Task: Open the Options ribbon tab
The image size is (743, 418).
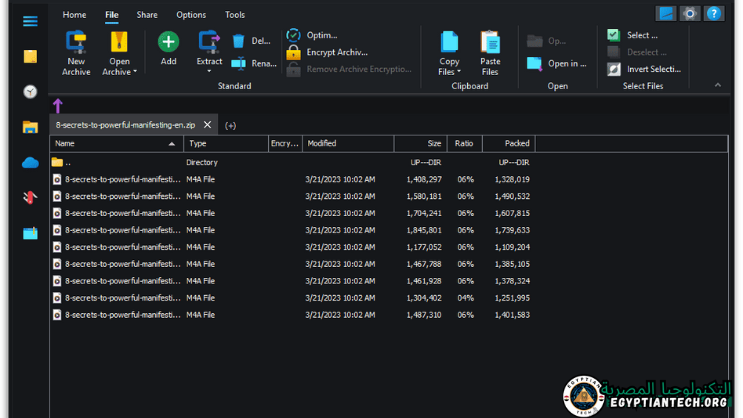Action: [x=191, y=15]
